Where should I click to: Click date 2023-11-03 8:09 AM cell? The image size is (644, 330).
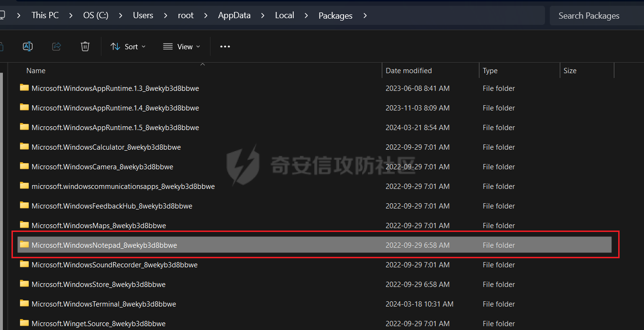418,108
